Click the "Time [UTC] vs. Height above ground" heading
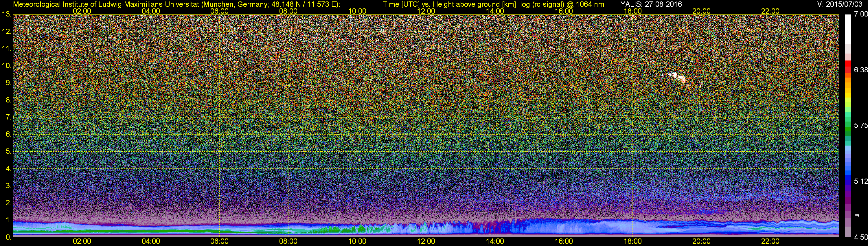Screen dimensions: 868x246 click(493, 4)
